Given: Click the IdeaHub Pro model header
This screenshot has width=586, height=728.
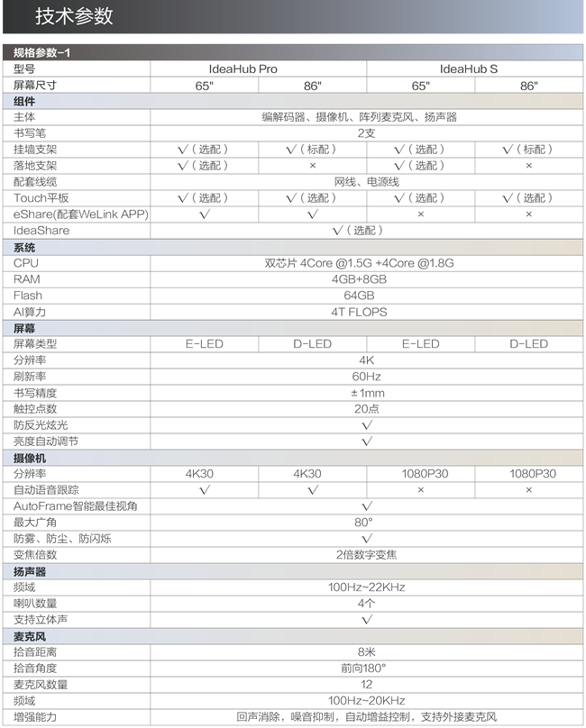Looking at the screenshot, I should pos(243,69).
